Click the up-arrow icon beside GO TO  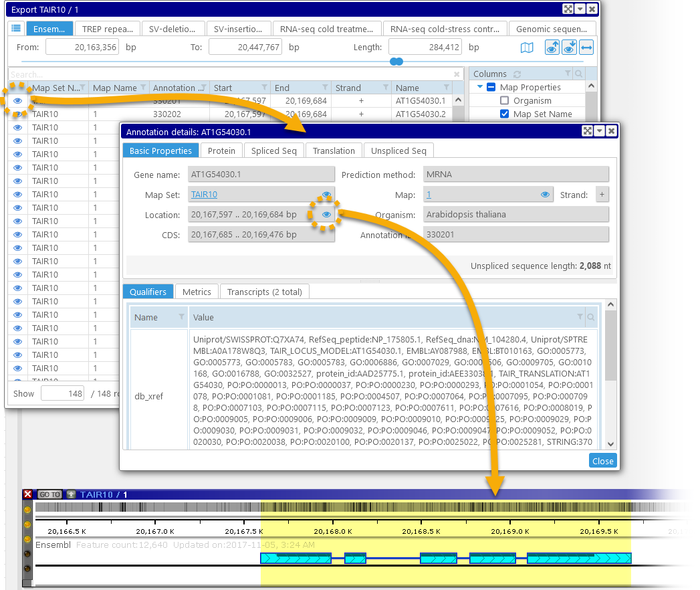71,494
